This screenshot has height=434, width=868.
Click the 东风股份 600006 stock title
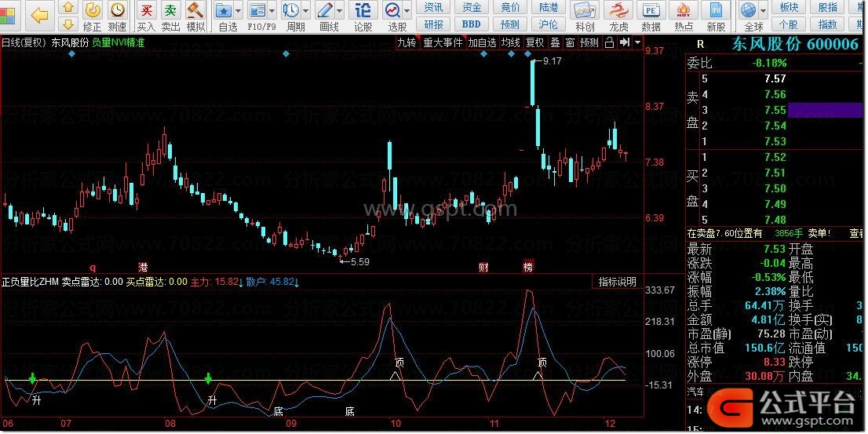pos(795,44)
